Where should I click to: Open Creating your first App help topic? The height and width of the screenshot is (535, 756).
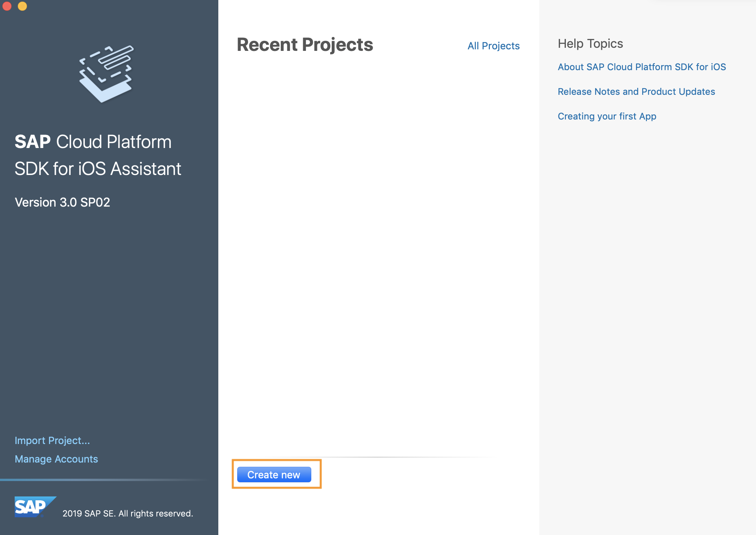coord(607,116)
